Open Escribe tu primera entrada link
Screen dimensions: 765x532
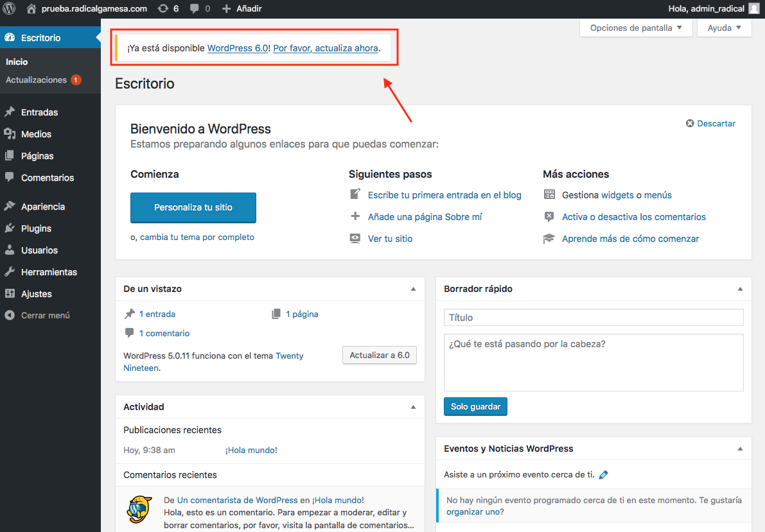click(x=444, y=195)
